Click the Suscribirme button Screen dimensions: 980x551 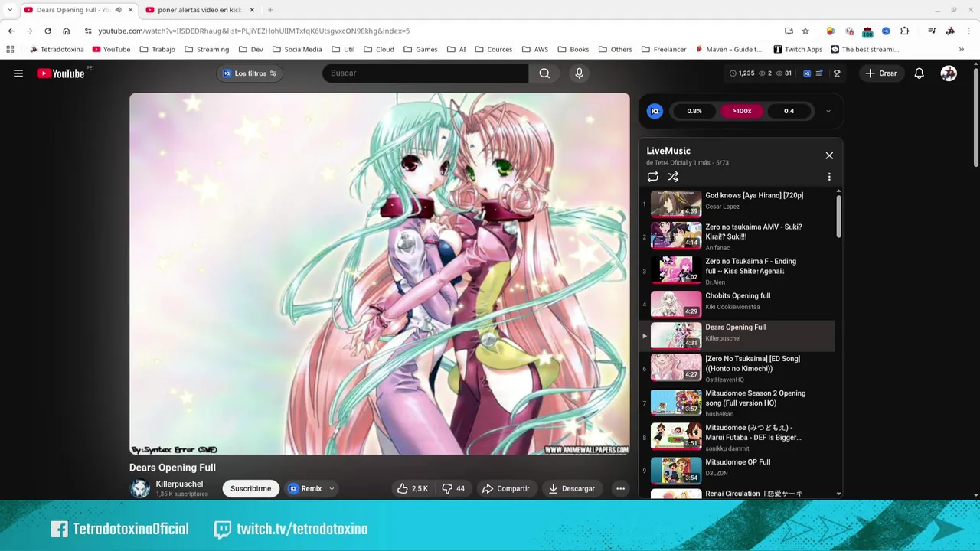(x=251, y=488)
